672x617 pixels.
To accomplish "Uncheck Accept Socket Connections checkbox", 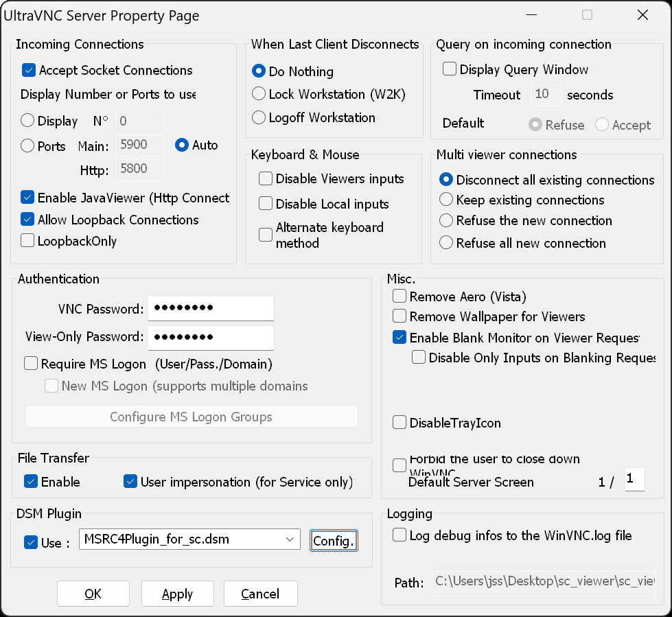I will pyautogui.click(x=29, y=70).
